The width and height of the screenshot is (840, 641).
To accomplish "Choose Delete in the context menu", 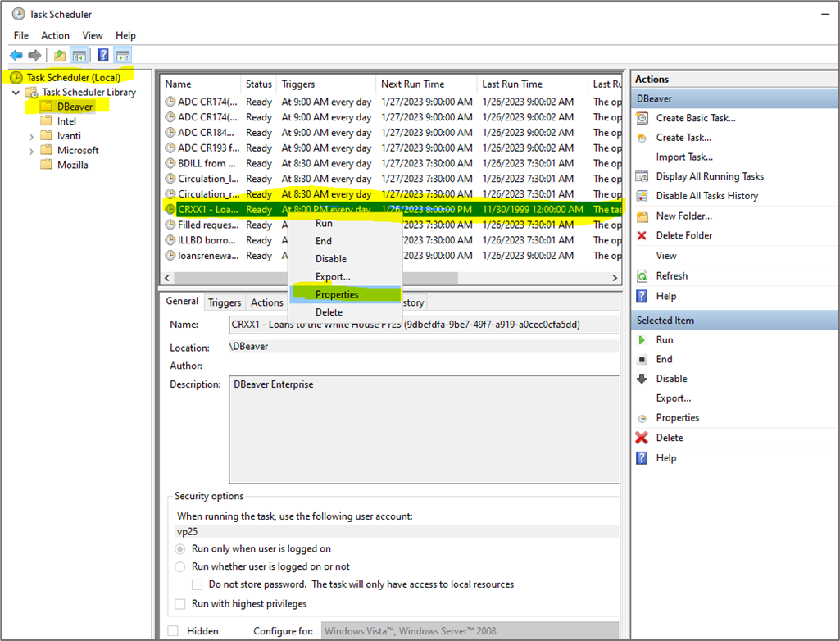I will tap(345, 312).
